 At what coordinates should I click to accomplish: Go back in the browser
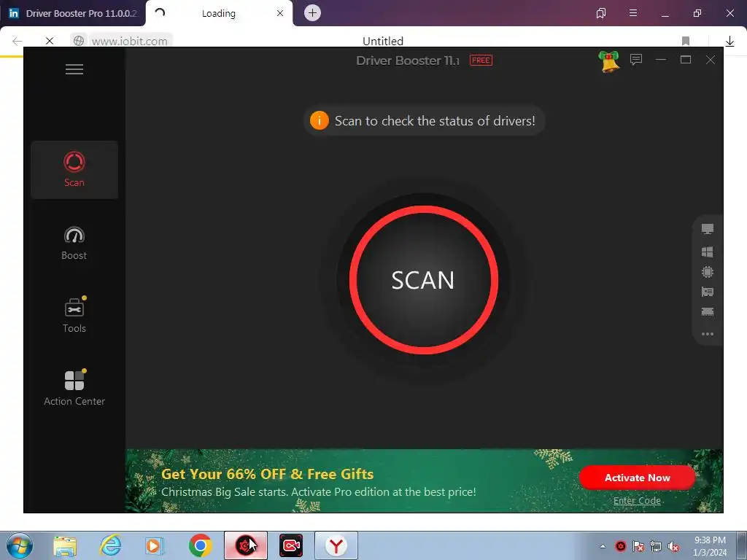click(18, 41)
